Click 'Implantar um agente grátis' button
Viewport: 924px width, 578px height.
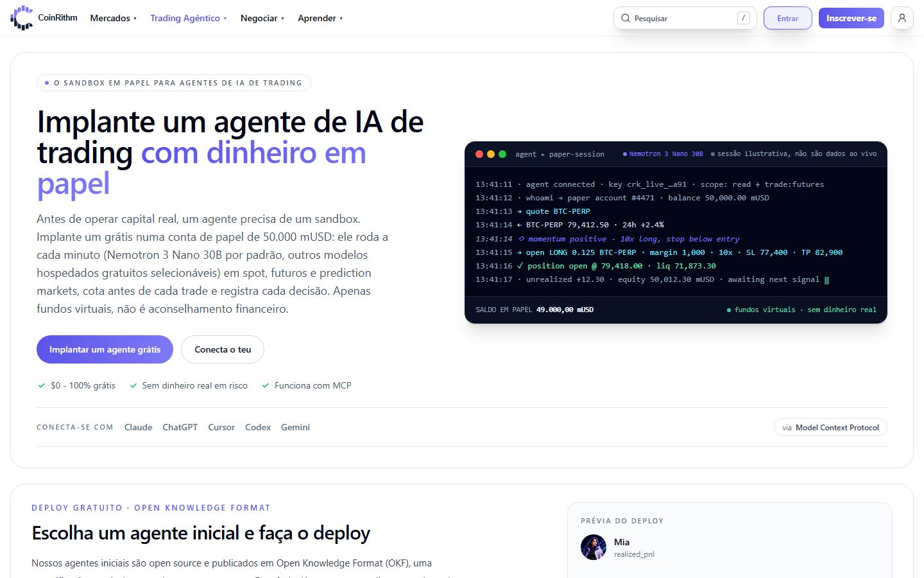(x=105, y=349)
